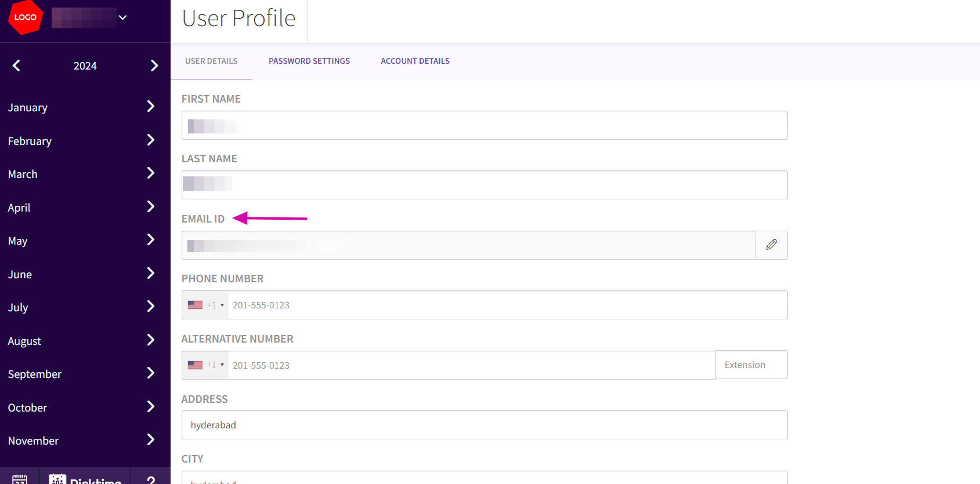This screenshot has width=980, height=484.
Task: Go to previous year with left arrow
Action: pos(16,65)
